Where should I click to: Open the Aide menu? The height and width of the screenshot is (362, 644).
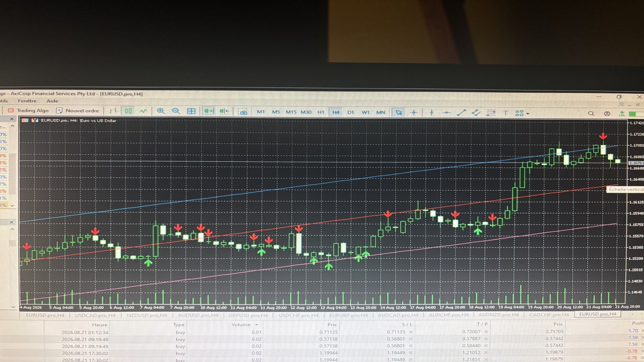52,101
